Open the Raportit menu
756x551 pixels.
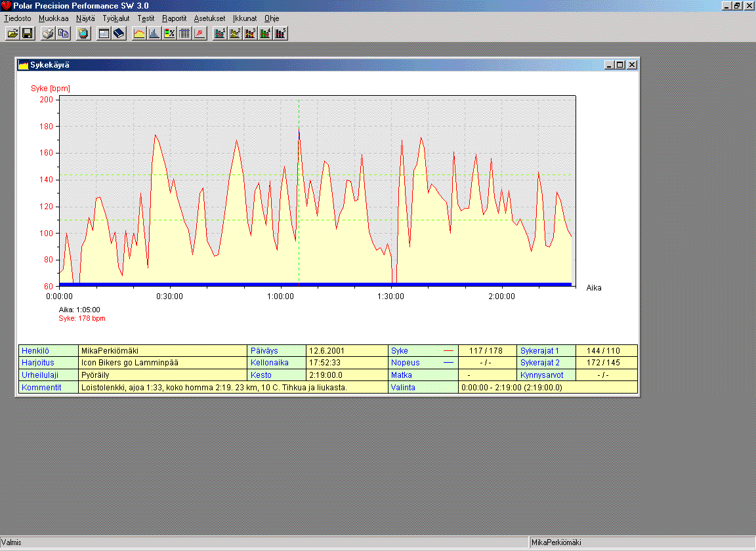tap(175, 18)
